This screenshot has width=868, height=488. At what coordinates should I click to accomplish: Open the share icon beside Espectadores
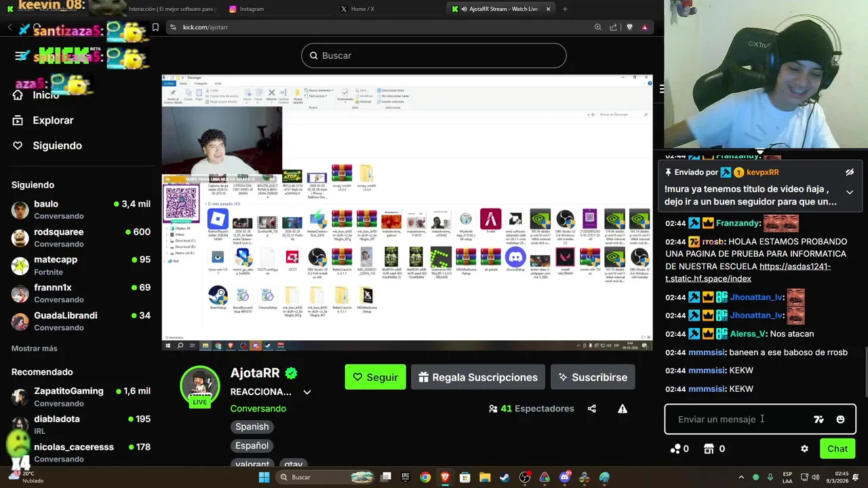click(x=592, y=409)
